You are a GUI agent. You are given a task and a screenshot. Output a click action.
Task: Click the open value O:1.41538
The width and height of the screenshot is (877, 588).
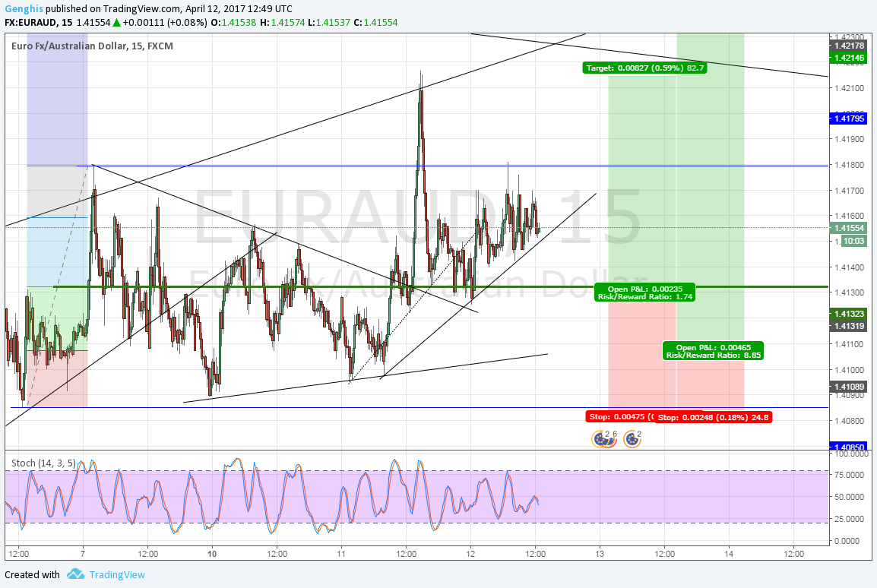233,22
